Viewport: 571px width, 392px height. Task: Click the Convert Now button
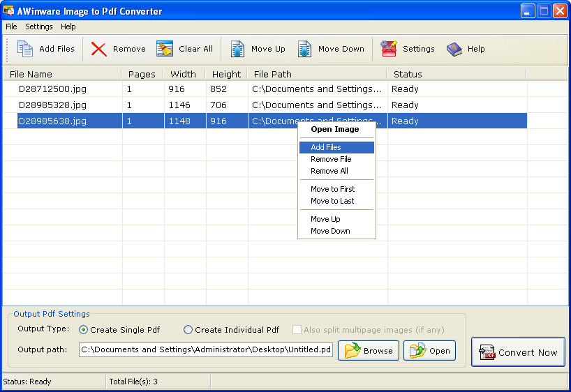[x=518, y=352]
